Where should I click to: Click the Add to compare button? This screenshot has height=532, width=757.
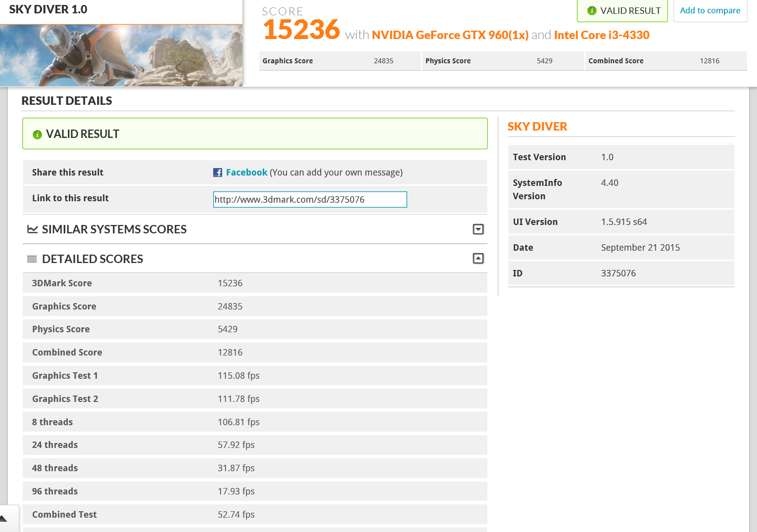[x=710, y=10]
